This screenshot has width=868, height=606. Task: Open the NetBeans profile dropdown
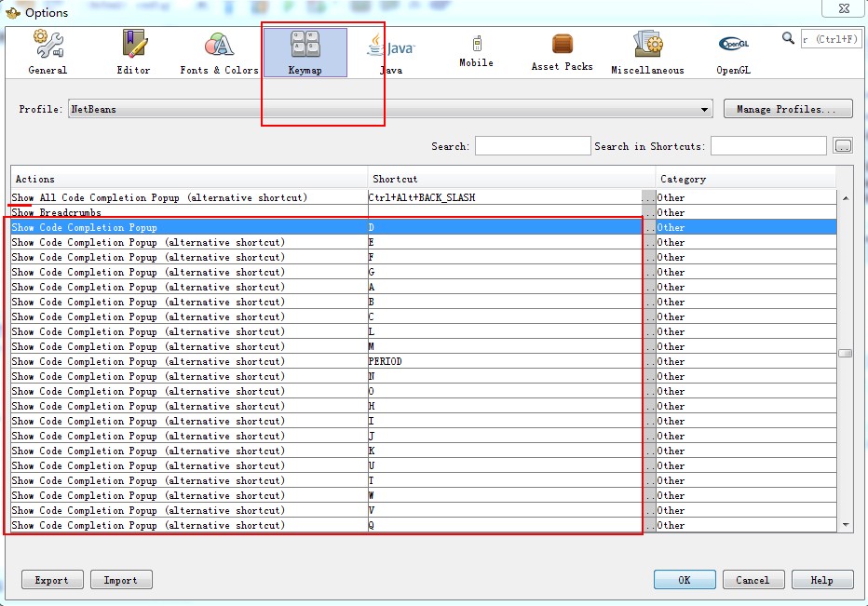[390, 109]
